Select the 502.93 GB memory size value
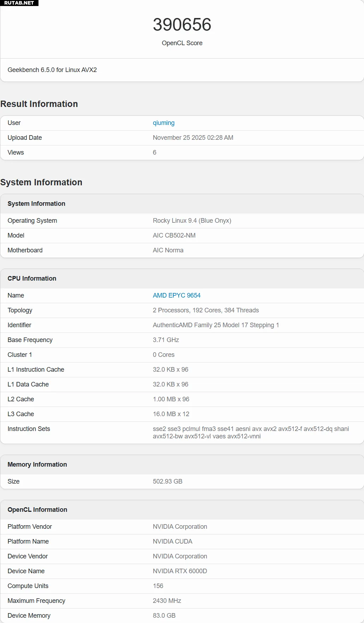Viewport: 364px width, 623px height. pyautogui.click(x=167, y=481)
